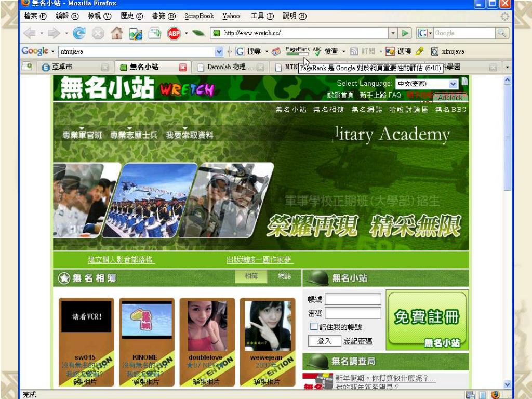This screenshot has height=399, width=532.
Task: Open 無名 BBS navigation link
Action: click(450, 109)
